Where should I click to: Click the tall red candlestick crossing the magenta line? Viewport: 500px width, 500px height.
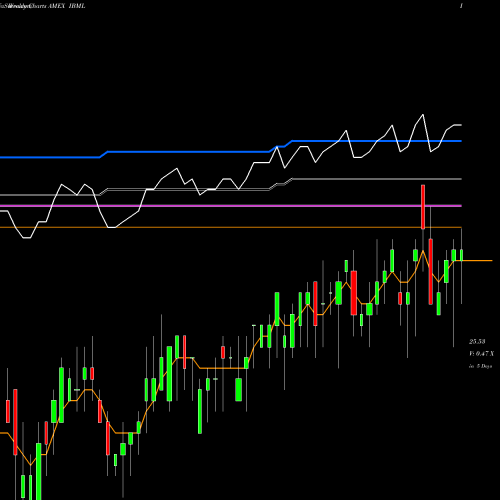pyautogui.click(x=423, y=207)
